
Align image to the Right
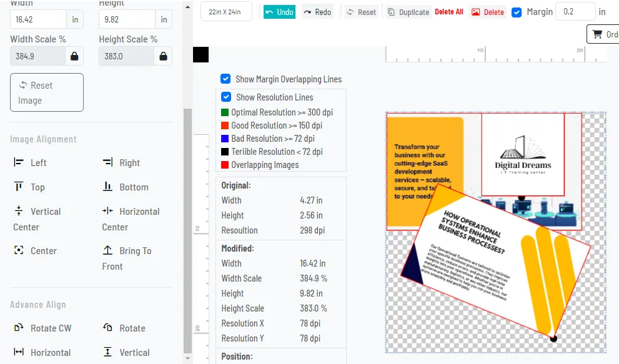121,163
